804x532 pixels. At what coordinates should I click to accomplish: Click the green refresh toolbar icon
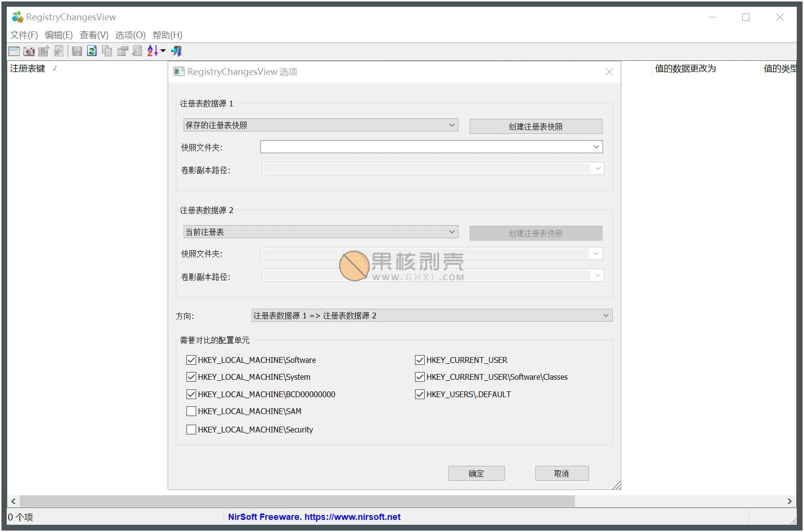click(92, 51)
